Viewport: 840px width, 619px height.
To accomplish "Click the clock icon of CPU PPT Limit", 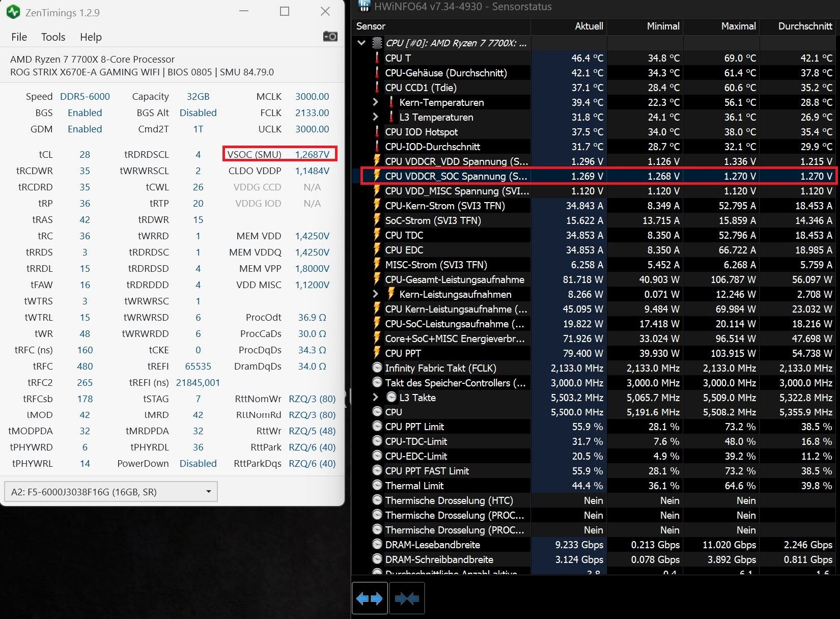I will 377,427.
